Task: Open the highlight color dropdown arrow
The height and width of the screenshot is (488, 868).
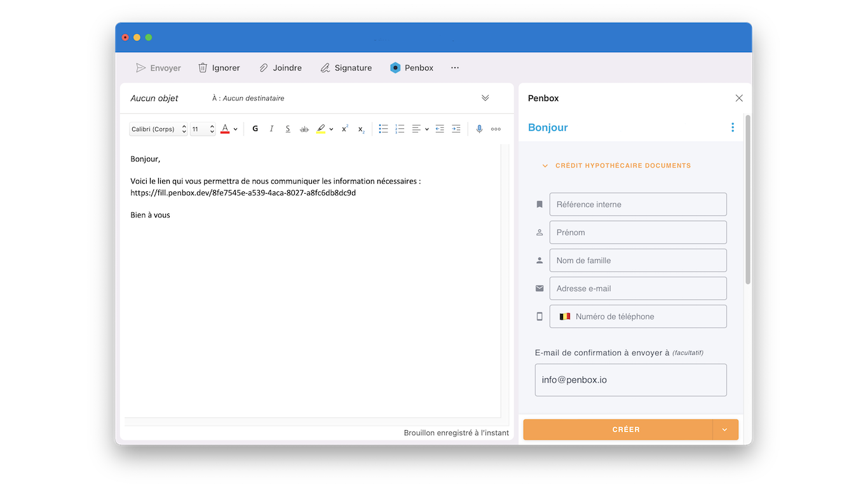Action: point(331,130)
